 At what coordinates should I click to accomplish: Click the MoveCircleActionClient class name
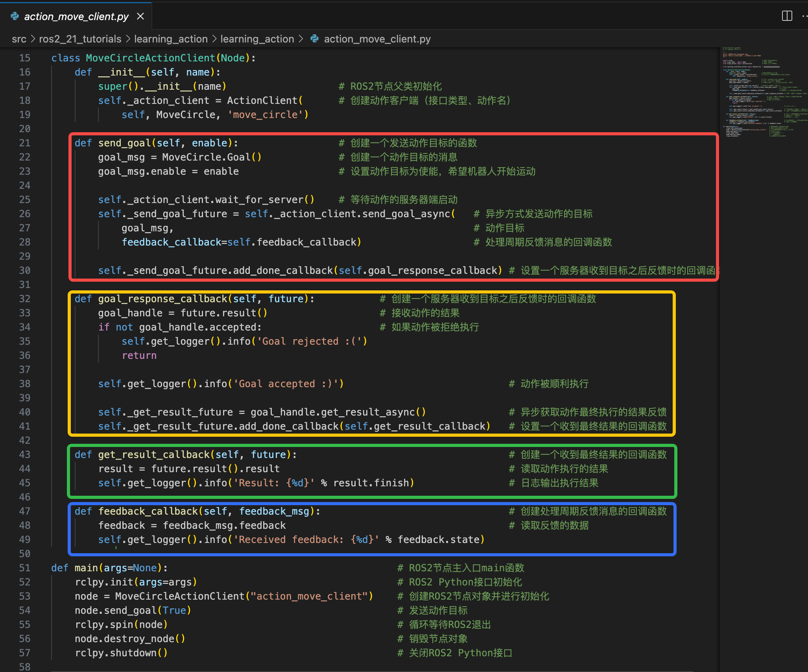pyautogui.click(x=151, y=58)
